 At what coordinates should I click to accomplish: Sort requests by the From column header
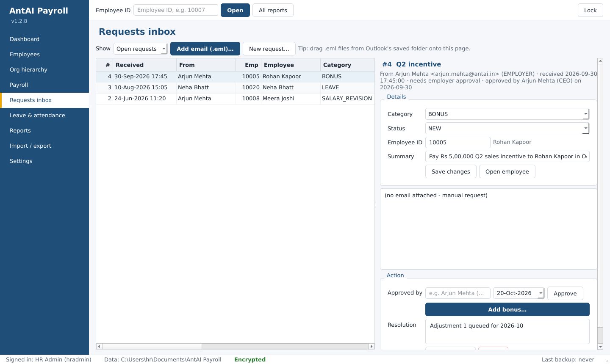(206, 65)
